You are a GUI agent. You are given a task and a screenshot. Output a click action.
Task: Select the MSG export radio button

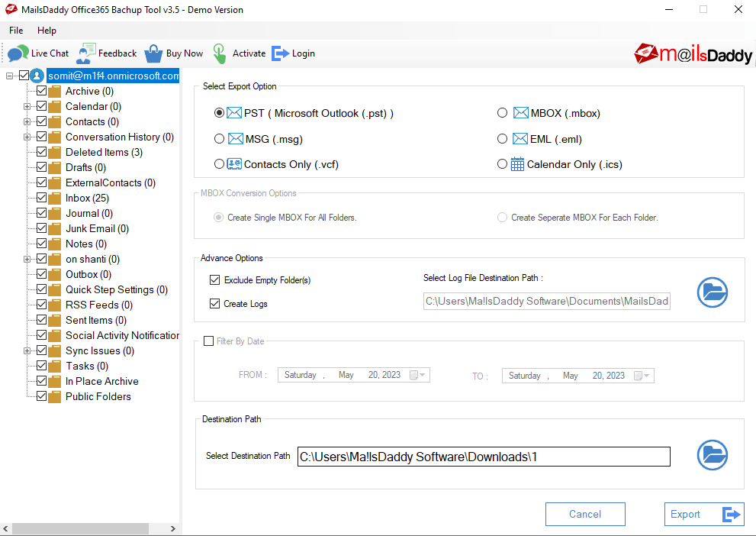(219, 139)
